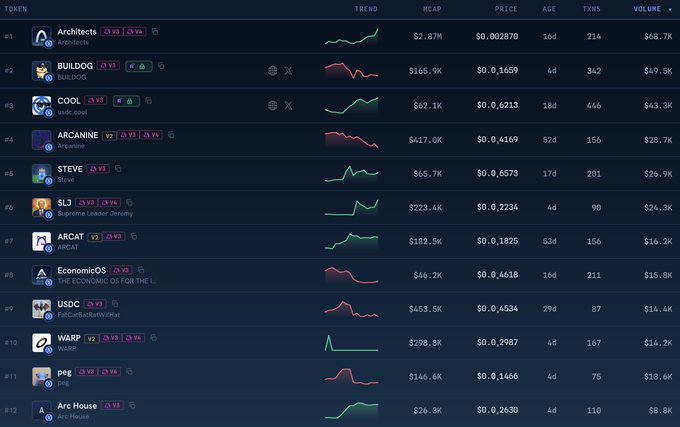Copy the SLJ token address

[129, 202]
